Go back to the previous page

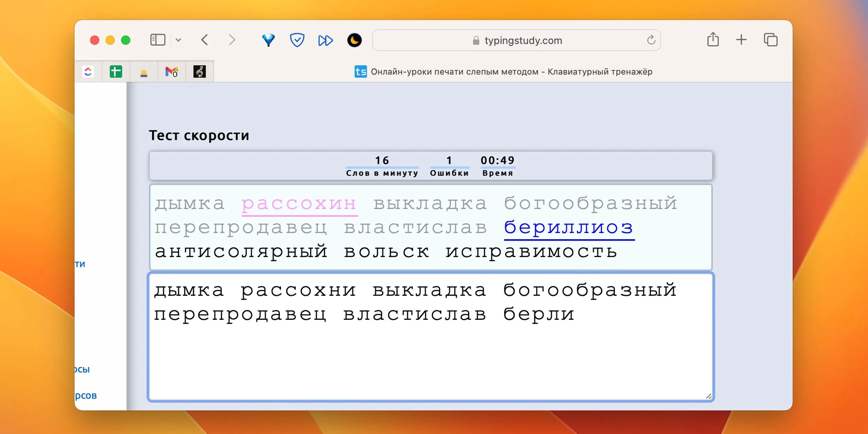click(205, 40)
